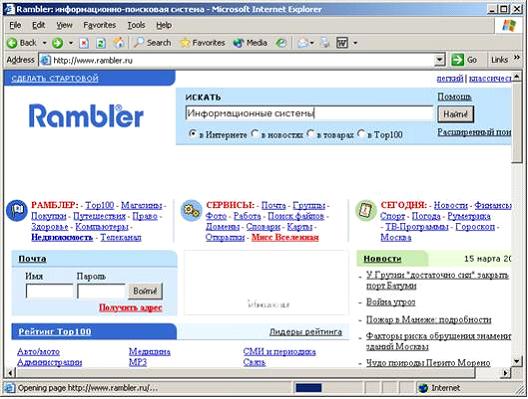Click the Go arrow button
Viewport: 528px width, 399px height.
[x=465, y=60]
